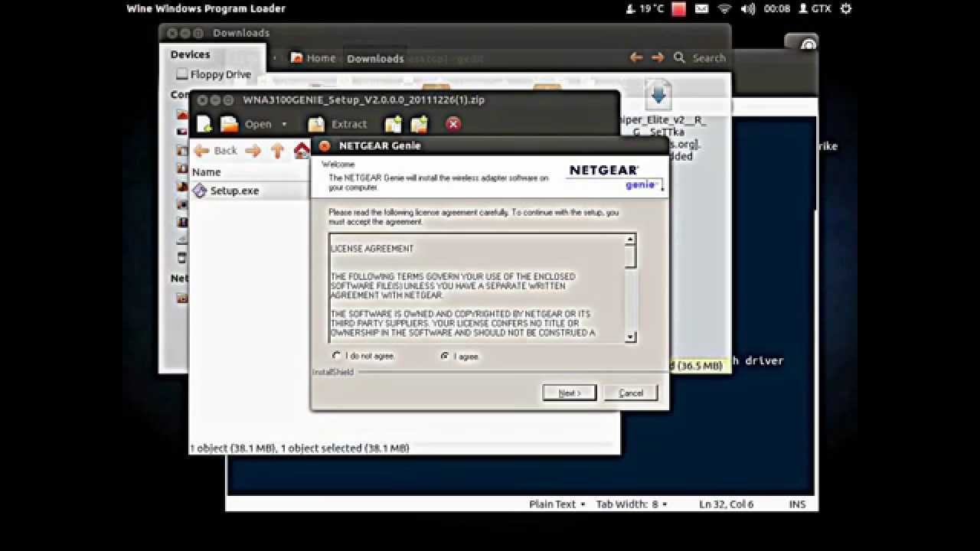Select Setup.exe in the archive list
Image resolution: width=980 pixels, height=551 pixels.
(234, 191)
